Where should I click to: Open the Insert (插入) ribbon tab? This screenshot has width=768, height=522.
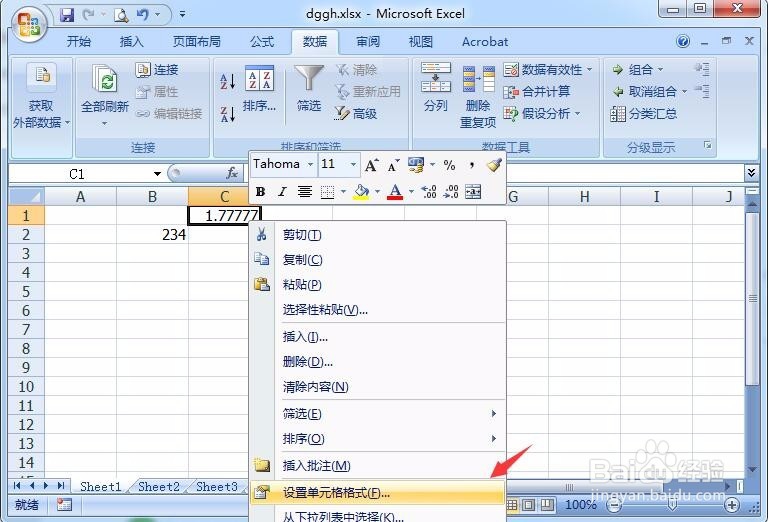click(x=132, y=42)
